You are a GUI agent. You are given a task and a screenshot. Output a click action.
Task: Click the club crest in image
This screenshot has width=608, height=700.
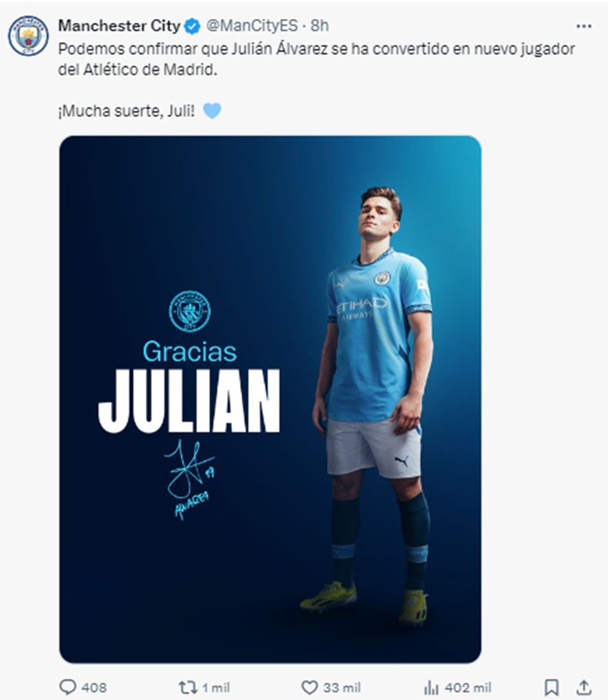click(x=189, y=311)
